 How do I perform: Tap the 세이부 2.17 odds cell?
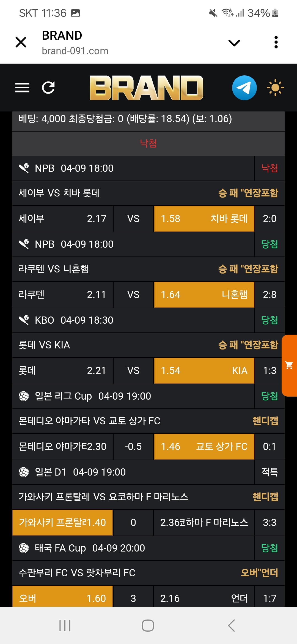[63, 219]
